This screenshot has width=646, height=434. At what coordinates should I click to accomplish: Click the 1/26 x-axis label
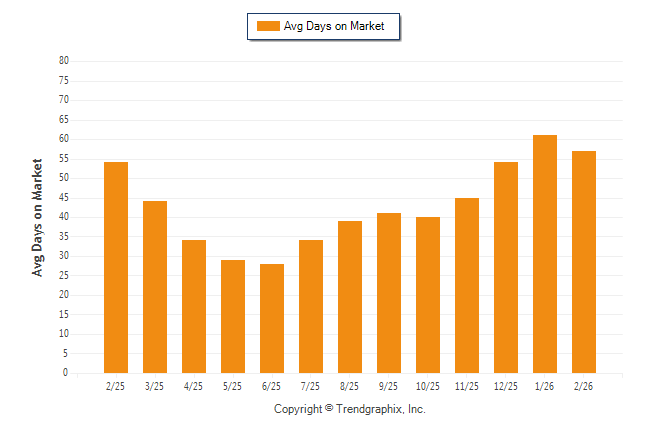(545, 386)
